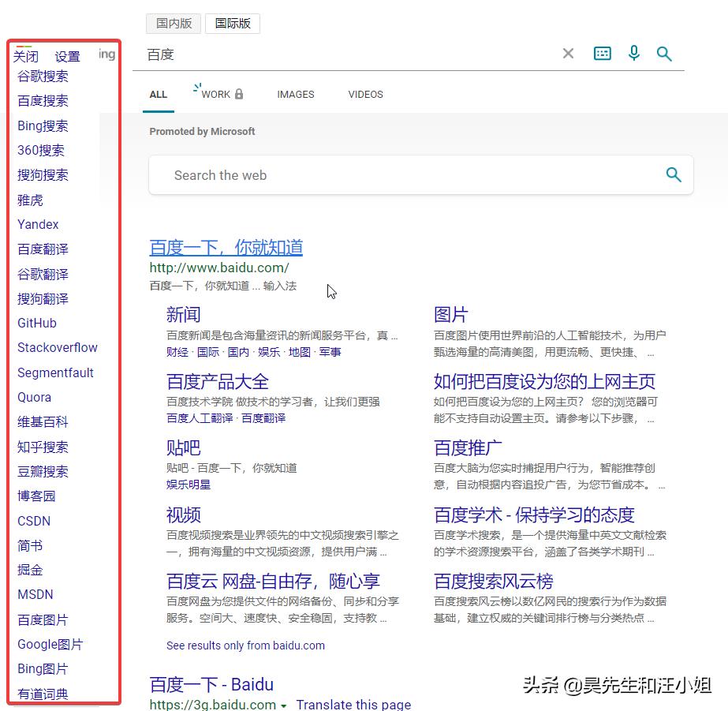Select the ALL results tab
The width and height of the screenshot is (728, 711).
[159, 94]
